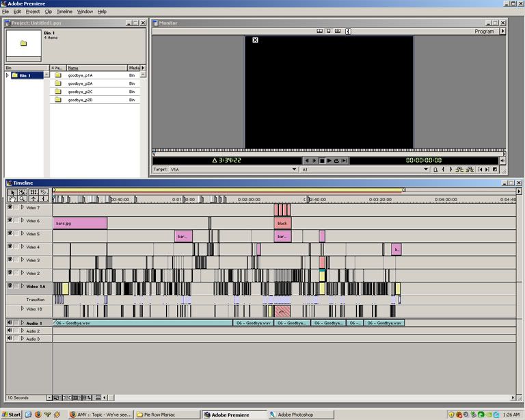Open the Clip menu

pyautogui.click(x=48, y=12)
